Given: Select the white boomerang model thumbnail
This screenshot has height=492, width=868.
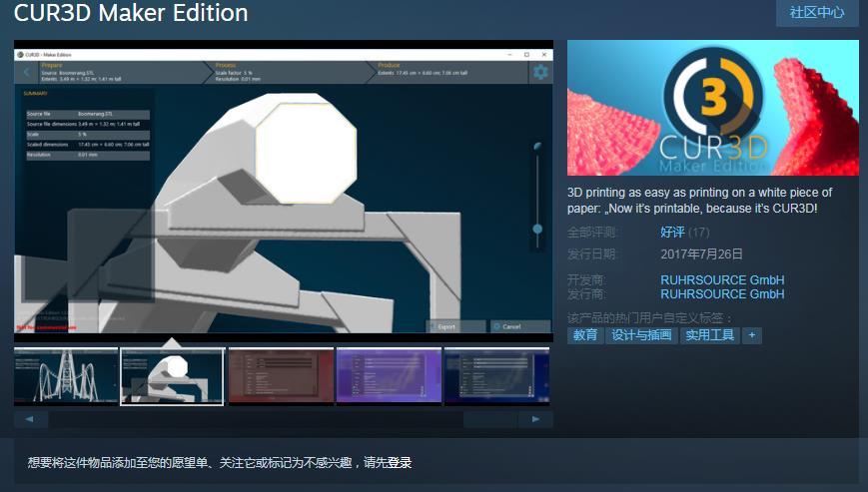Looking at the screenshot, I should click(x=172, y=376).
